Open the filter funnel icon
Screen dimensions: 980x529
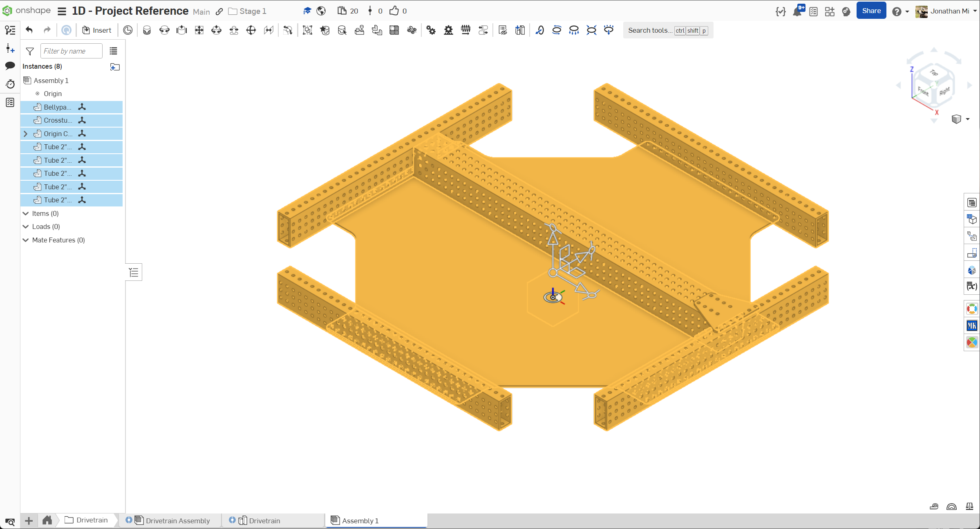click(30, 51)
